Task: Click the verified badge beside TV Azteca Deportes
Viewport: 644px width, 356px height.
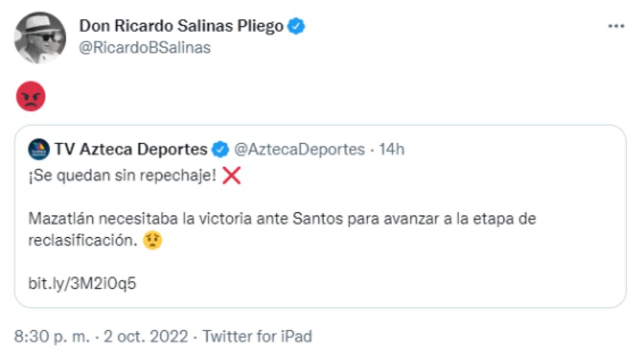Action: pyautogui.click(x=220, y=149)
